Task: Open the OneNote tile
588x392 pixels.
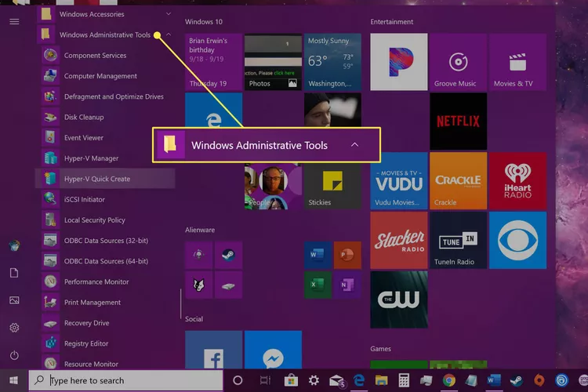Action: coord(347,285)
